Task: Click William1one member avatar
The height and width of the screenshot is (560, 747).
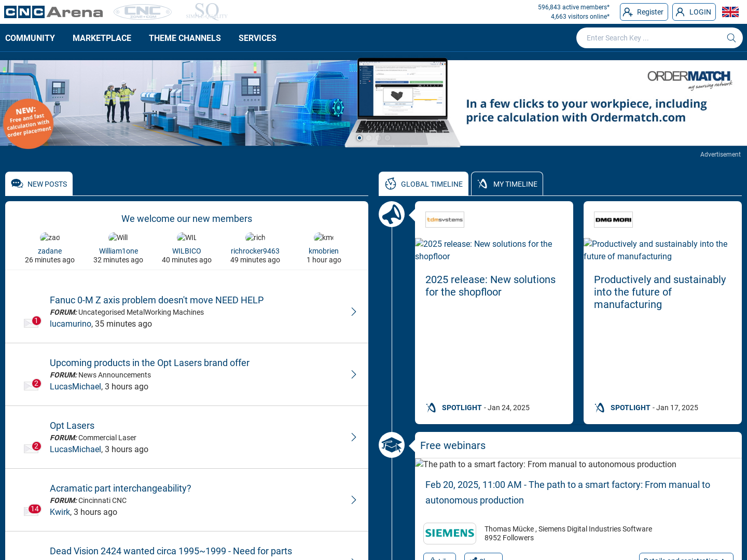Action: 118,237
